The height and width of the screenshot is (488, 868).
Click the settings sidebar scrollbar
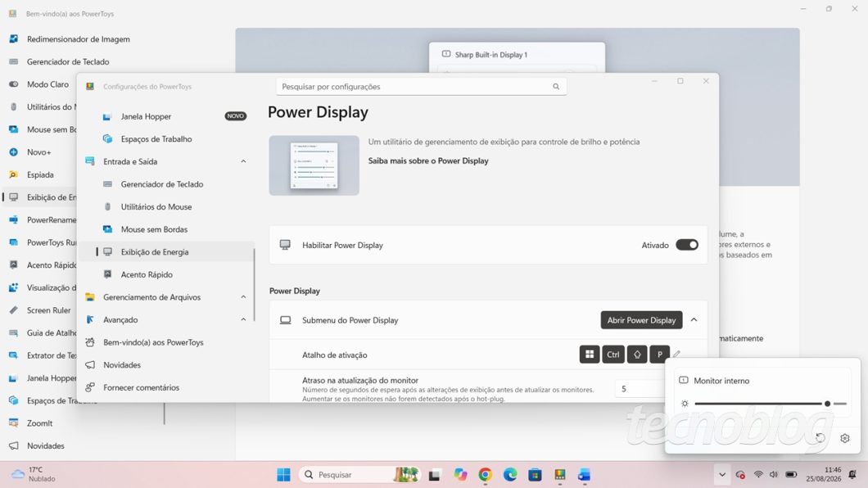point(254,284)
